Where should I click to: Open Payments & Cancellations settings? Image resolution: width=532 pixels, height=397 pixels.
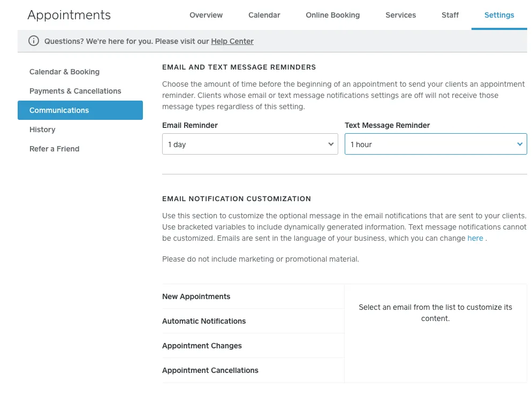[74, 91]
